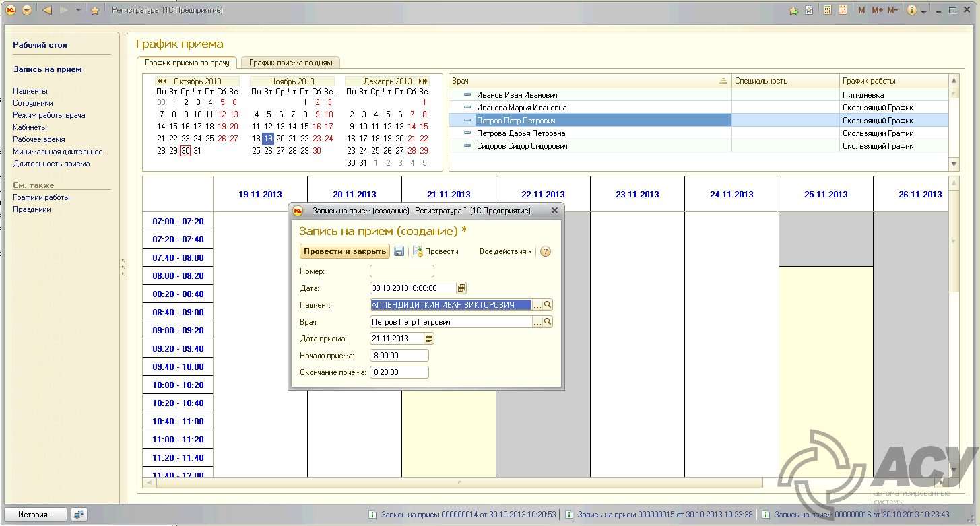The height and width of the screenshot is (526, 980).
Task: Click the Начало приема time field
Action: [x=399, y=356]
